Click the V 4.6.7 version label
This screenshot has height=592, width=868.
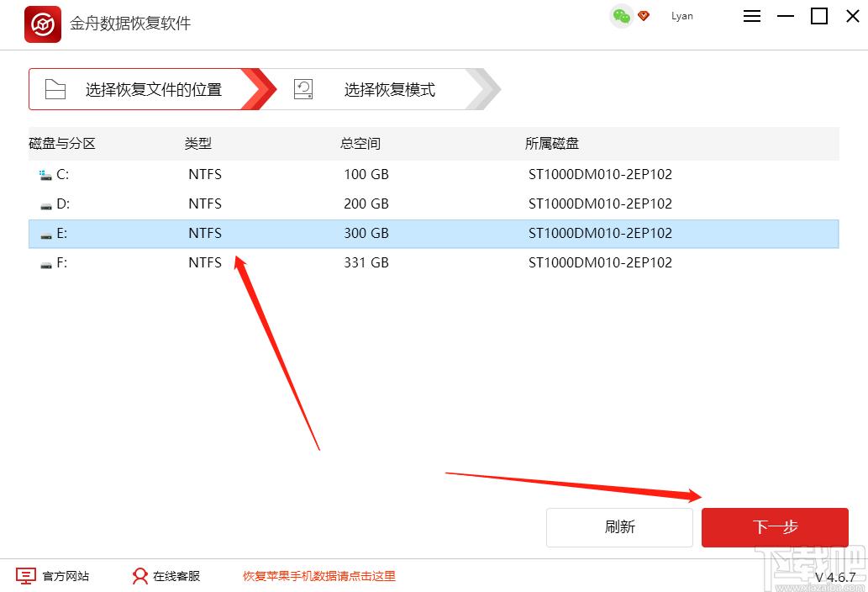pos(835,577)
